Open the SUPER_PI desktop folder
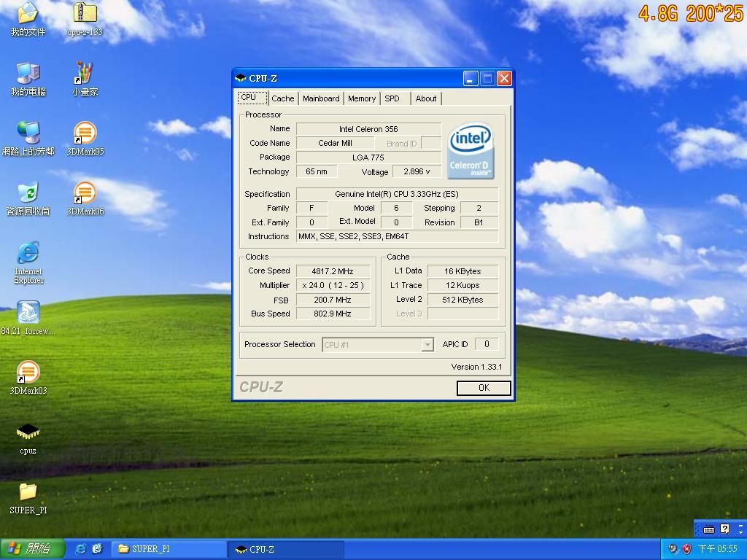Screen dimensions: 747x560 28,492
